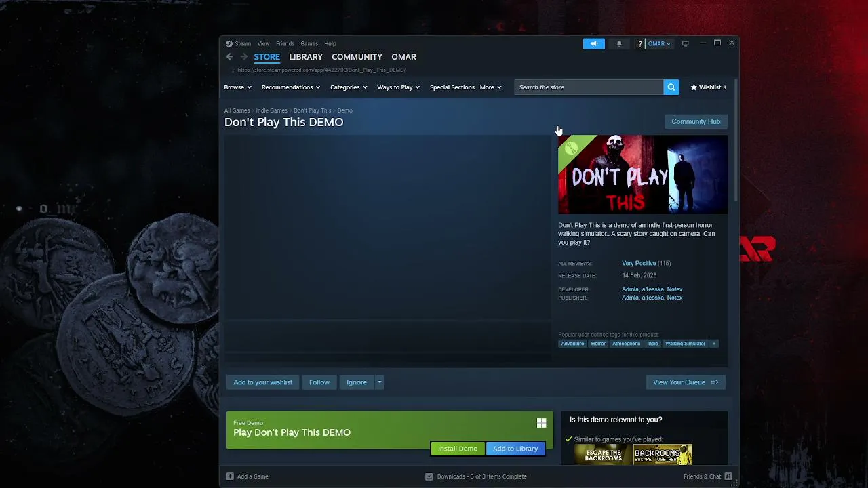Click the Downloads tray icon
The width and height of the screenshot is (868, 488).
(429, 476)
